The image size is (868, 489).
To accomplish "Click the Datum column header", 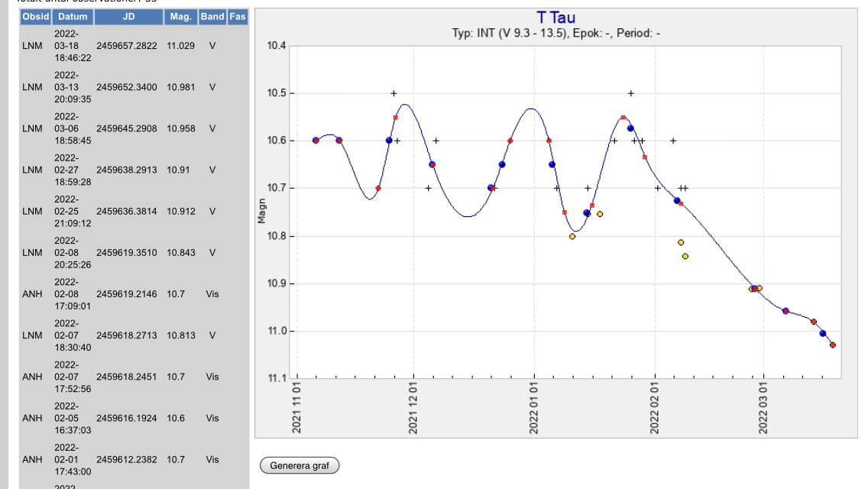I will (x=73, y=16).
